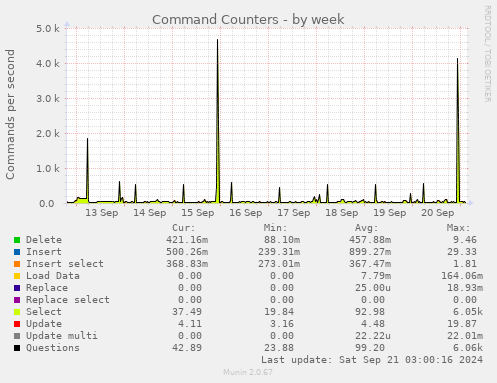The width and height of the screenshot is (497, 383).
Task: Click the '20 Sep' x-axis label
Action: click(x=438, y=213)
